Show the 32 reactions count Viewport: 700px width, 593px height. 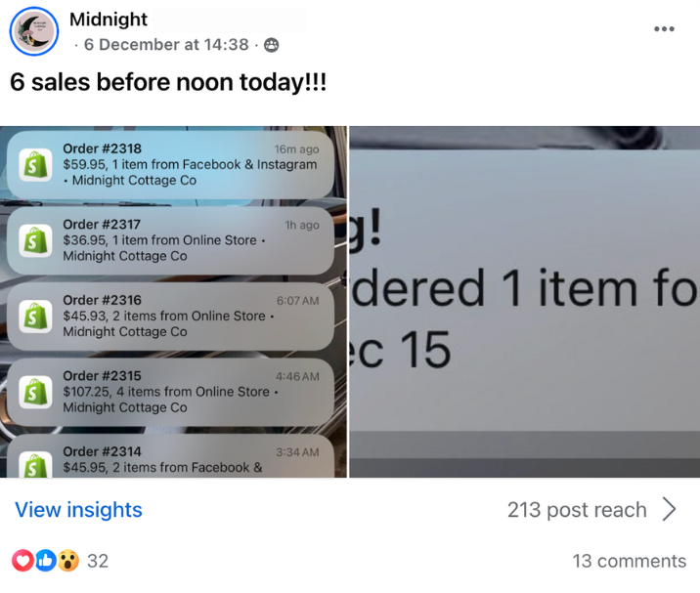point(98,561)
